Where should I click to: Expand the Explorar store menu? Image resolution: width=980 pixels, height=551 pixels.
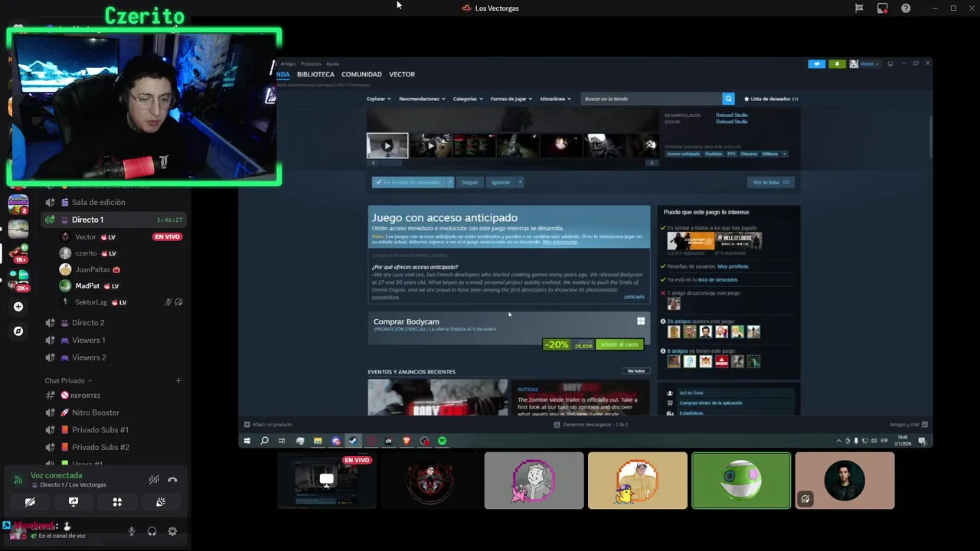point(379,99)
